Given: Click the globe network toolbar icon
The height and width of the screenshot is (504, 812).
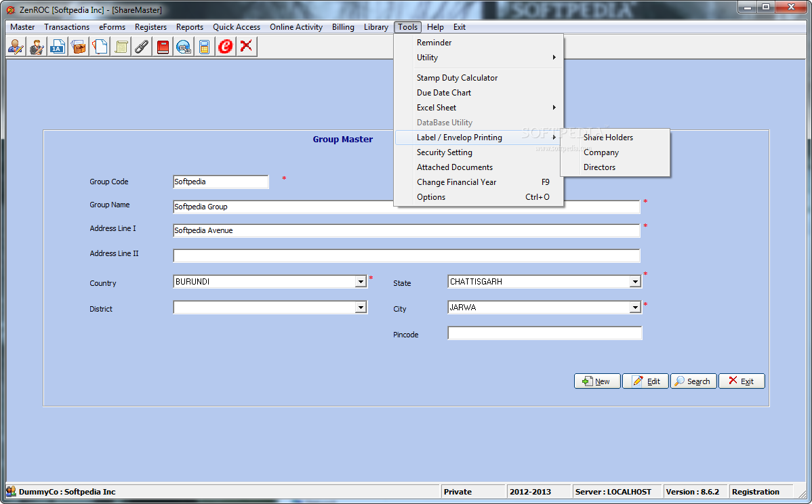Looking at the screenshot, I should tap(183, 47).
